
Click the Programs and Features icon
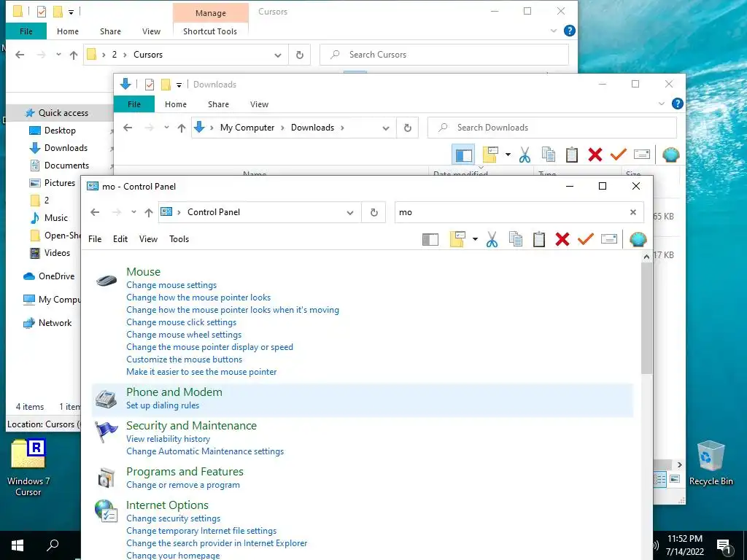click(107, 478)
